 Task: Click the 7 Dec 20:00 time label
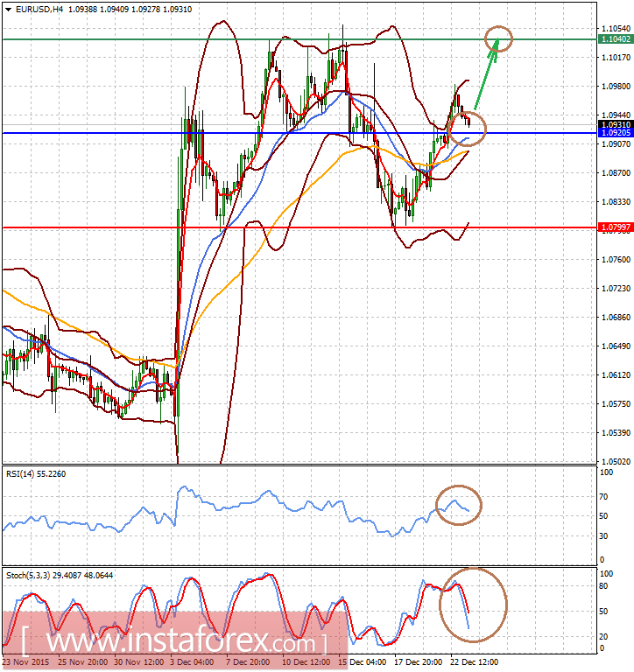pos(249,662)
